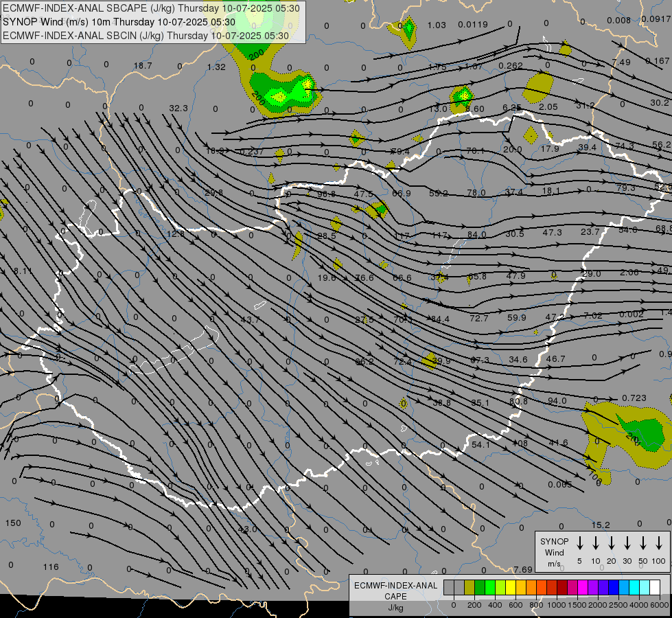Pick the yellow-green lime CAPE legend swatch
The width and height of the screenshot is (672, 618).
tap(500, 588)
